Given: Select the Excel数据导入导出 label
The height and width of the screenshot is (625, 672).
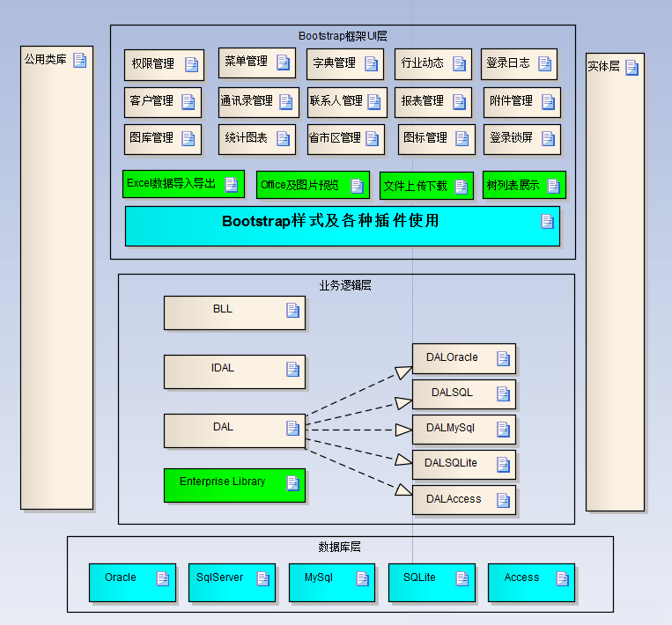Looking at the screenshot, I should tap(171, 183).
